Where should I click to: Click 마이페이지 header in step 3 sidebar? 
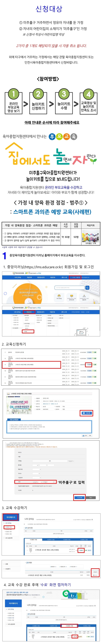pos(11,517)
